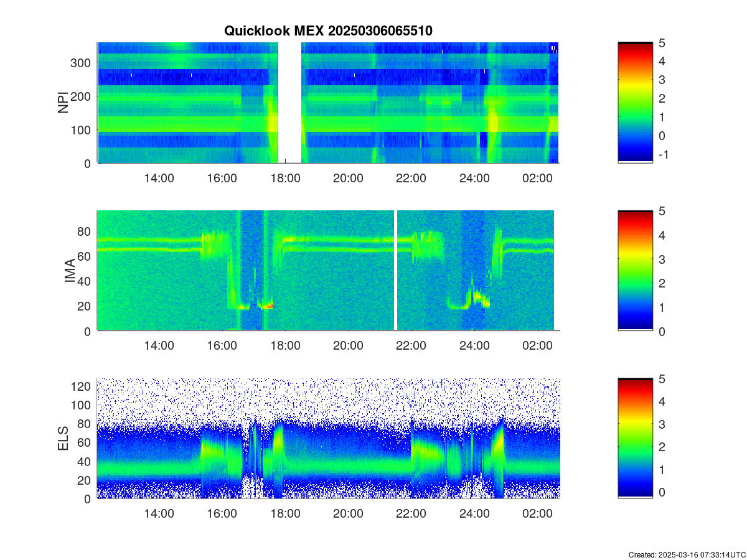Click the 100 tick on the NPI y-axis

pyautogui.click(x=82, y=129)
